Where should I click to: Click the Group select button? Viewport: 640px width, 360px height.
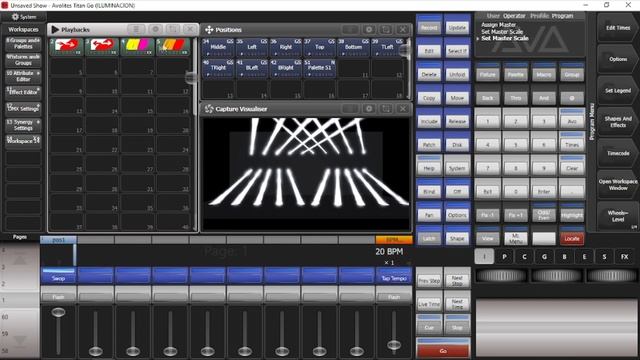(x=572, y=72)
